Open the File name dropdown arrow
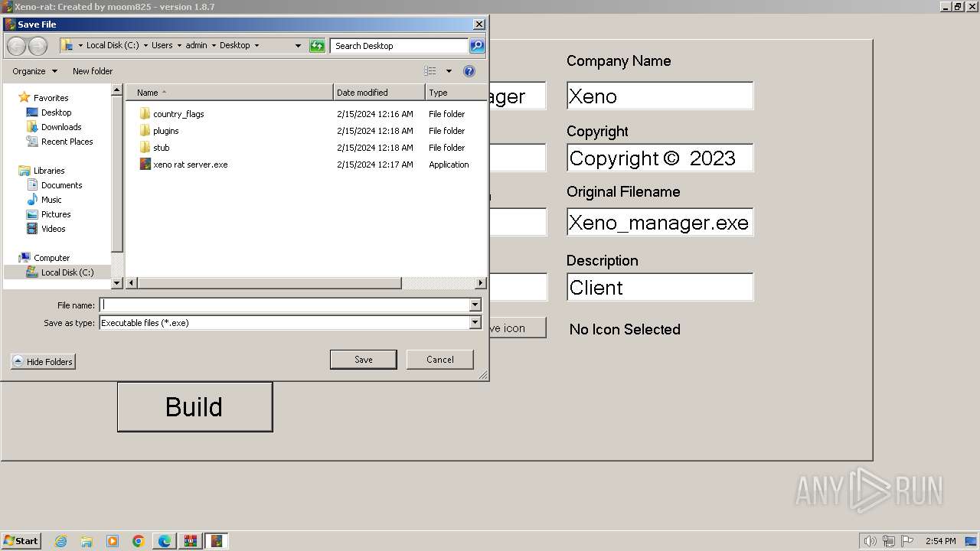 click(475, 305)
